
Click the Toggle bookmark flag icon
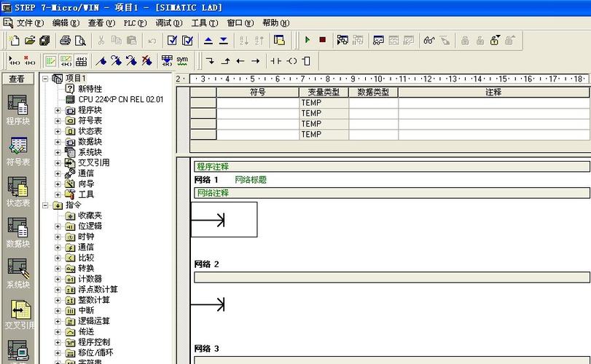pyautogui.click(x=101, y=60)
